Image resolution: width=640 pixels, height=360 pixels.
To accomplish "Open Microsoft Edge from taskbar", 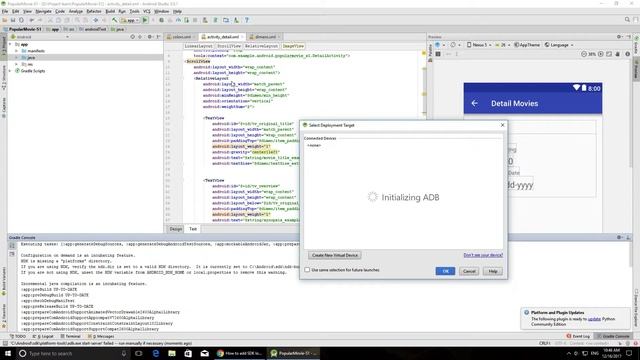I will [156, 353].
